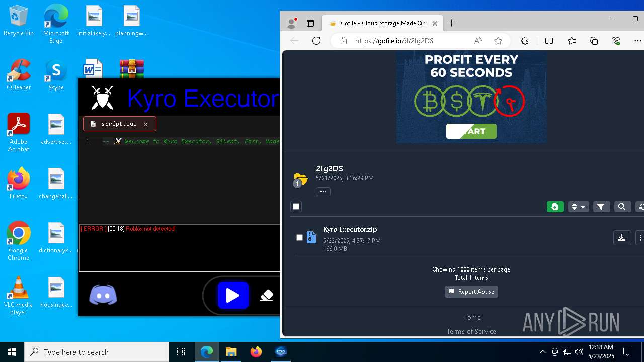Image resolution: width=644 pixels, height=362 pixels.
Task: Open the filter funnel in Gofile
Action: click(601, 207)
